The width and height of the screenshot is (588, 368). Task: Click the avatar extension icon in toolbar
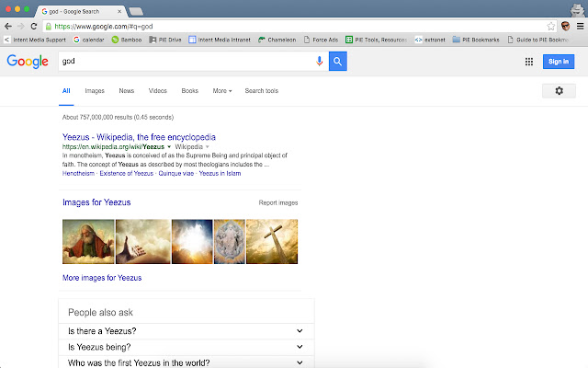[566, 27]
